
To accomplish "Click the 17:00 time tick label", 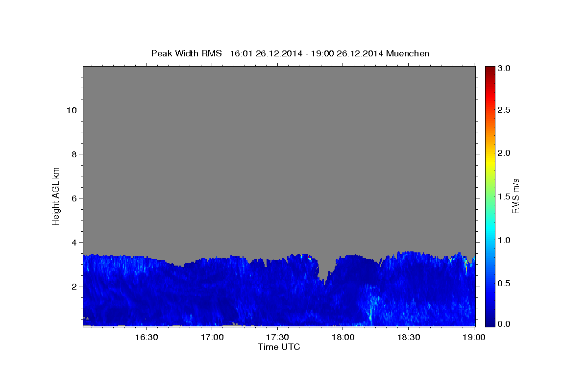I will click(x=212, y=337).
